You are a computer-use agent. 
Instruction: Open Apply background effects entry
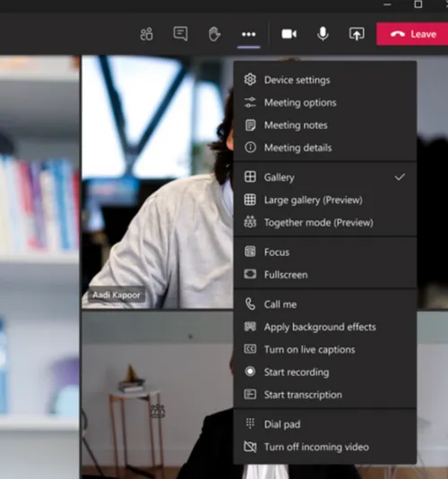click(x=320, y=327)
